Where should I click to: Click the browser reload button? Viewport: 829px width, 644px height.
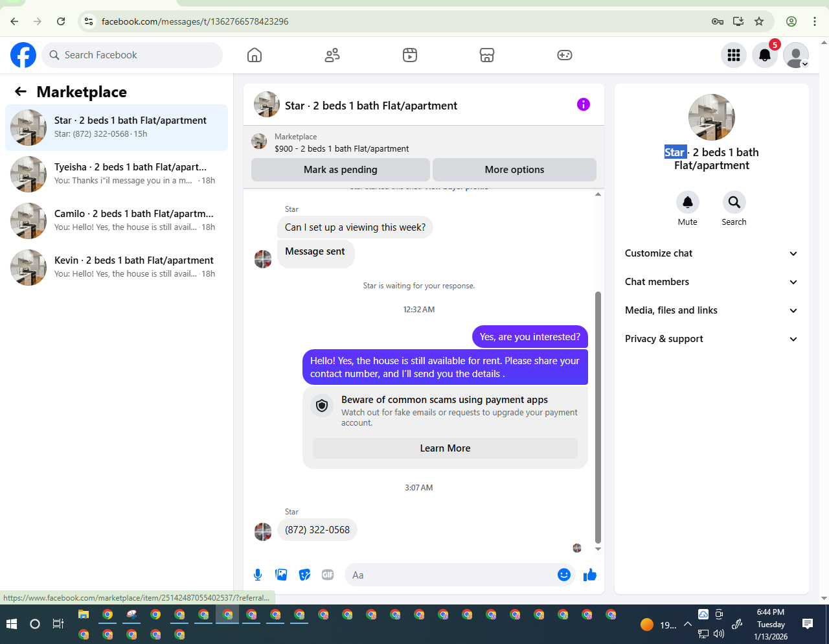[x=61, y=21]
